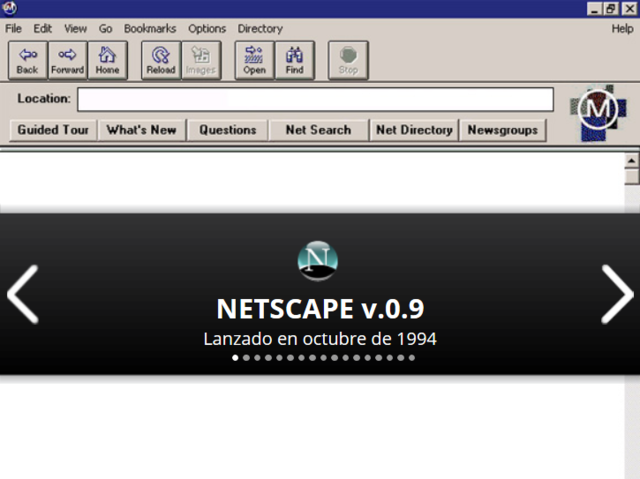The width and height of the screenshot is (640, 479).
Task: Open the Bookmarks menu
Action: point(150,29)
